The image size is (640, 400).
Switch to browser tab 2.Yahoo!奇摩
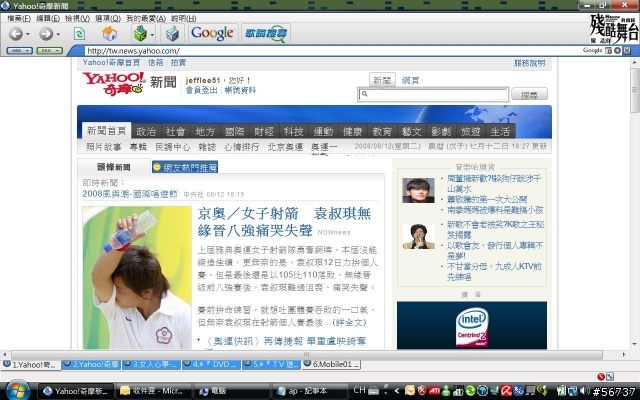click(x=91, y=364)
